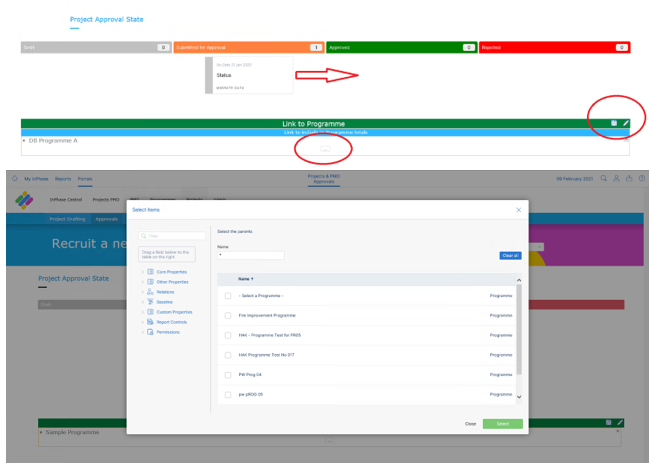Click the green Select button
The width and height of the screenshot is (657, 473).
502,424
